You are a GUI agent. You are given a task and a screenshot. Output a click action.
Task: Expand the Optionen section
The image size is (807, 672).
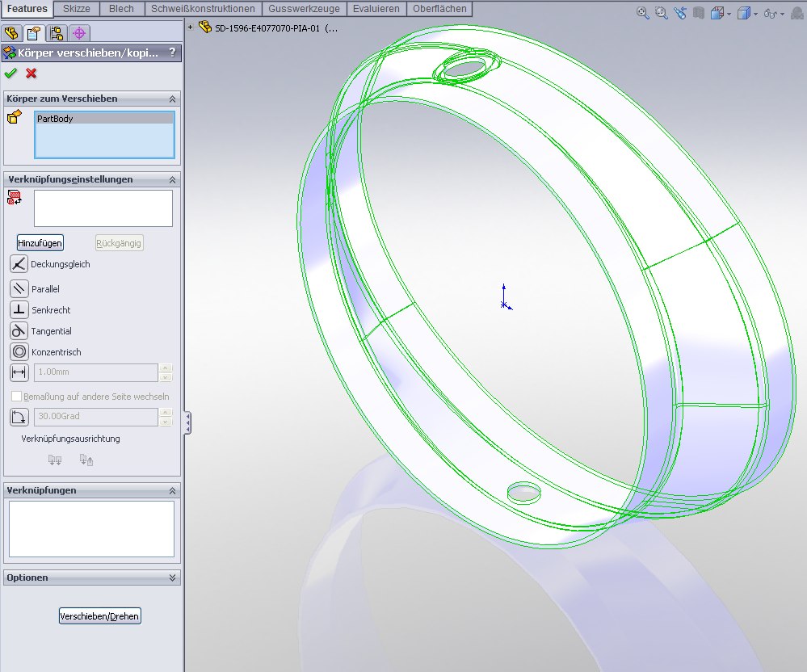(x=172, y=578)
